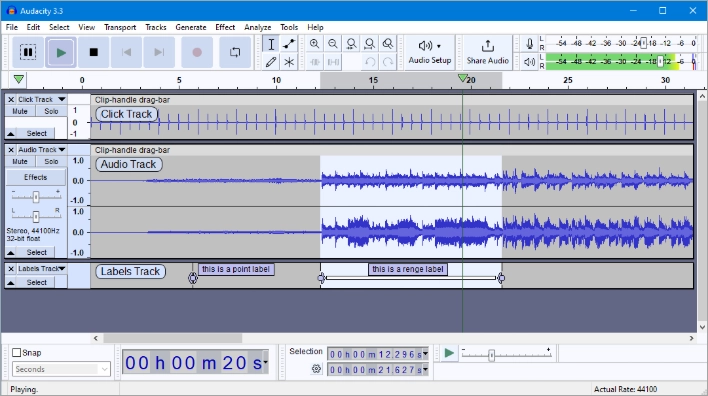Enable the Snap checkbox
Screen dimensions: 708x396
17,353
